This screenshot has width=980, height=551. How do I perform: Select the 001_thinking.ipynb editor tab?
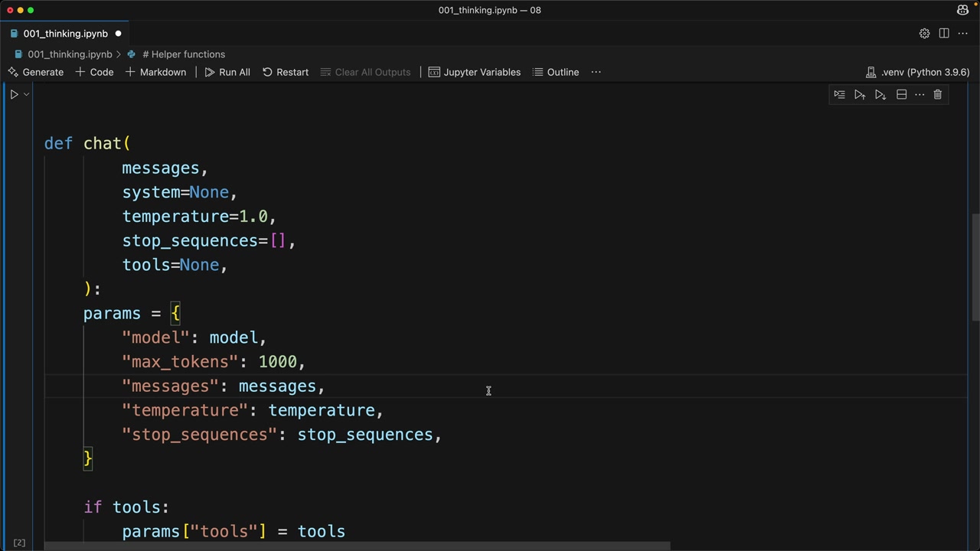click(x=65, y=34)
